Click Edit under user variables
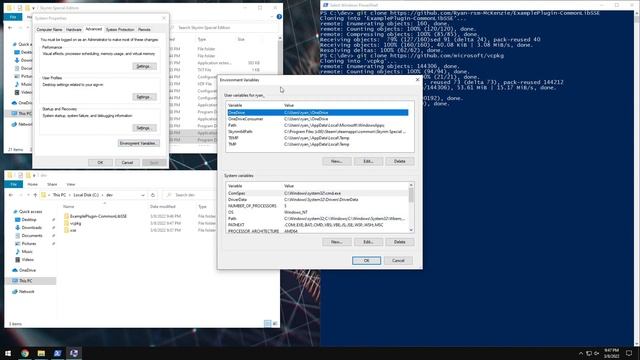 pos(369,161)
